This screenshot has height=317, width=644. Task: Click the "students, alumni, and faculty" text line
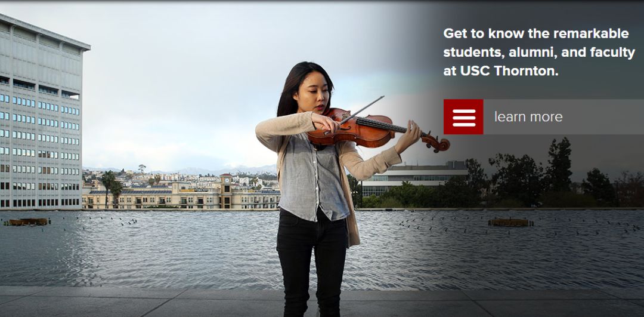coord(539,53)
